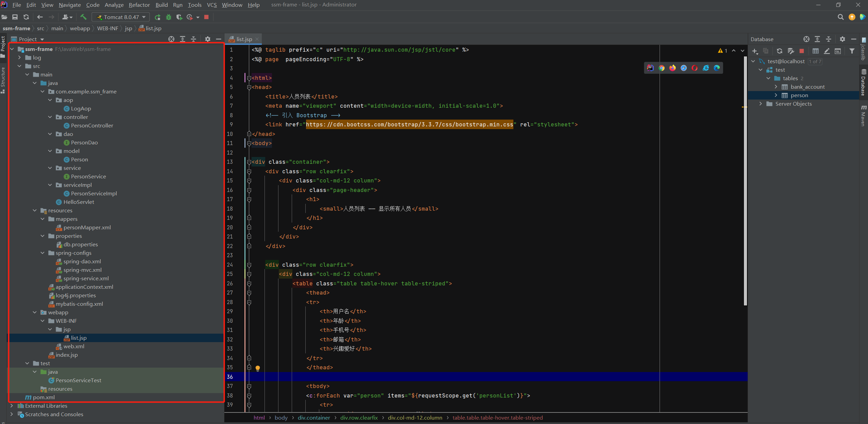Toggle the Structure tool window stripe button

tap(3, 80)
